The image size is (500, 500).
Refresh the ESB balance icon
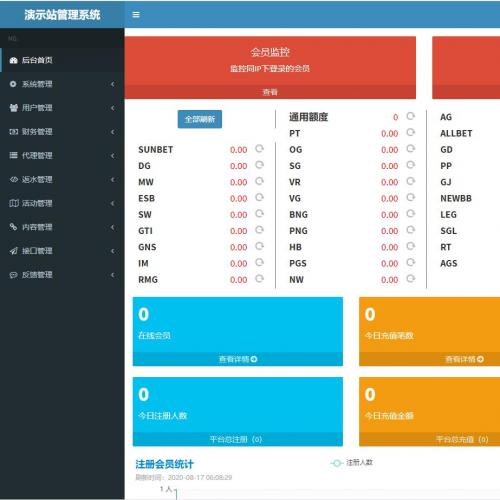pyautogui.click(x=259, y=197)
